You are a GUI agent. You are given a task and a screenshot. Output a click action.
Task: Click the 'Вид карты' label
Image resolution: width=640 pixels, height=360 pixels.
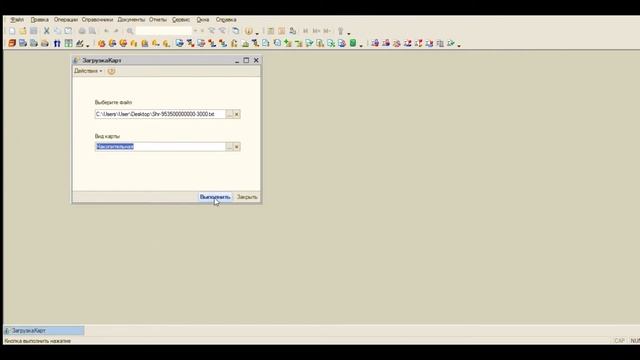(x=107, y=136)
